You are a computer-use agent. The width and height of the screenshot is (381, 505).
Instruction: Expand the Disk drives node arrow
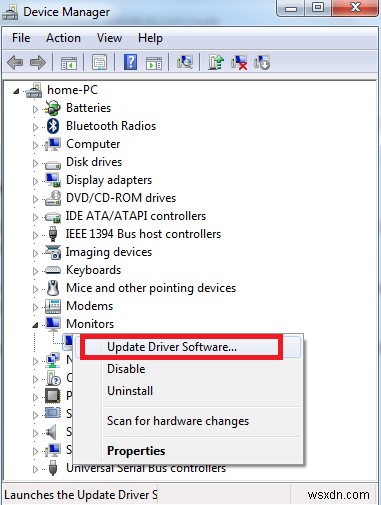35,163
